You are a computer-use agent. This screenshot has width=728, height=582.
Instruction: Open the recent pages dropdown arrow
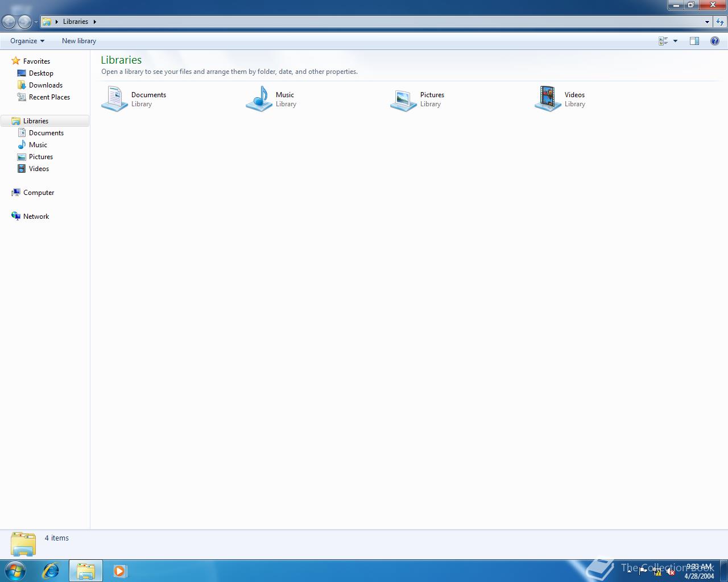click(x=36, y=22)
